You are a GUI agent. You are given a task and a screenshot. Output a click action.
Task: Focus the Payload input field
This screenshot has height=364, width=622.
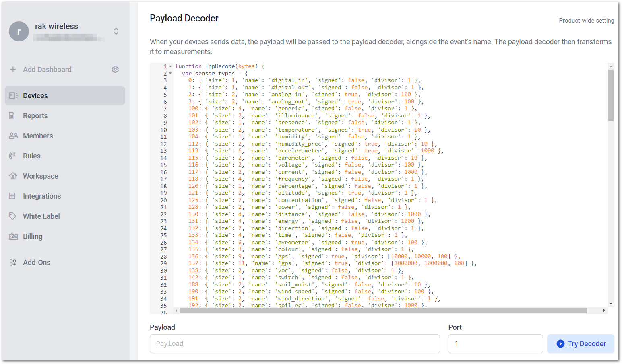tap(295, 344)
